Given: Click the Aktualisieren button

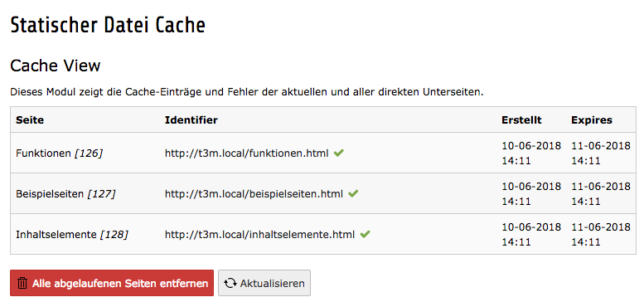Looking at the screenshot, I should point(264,283).
